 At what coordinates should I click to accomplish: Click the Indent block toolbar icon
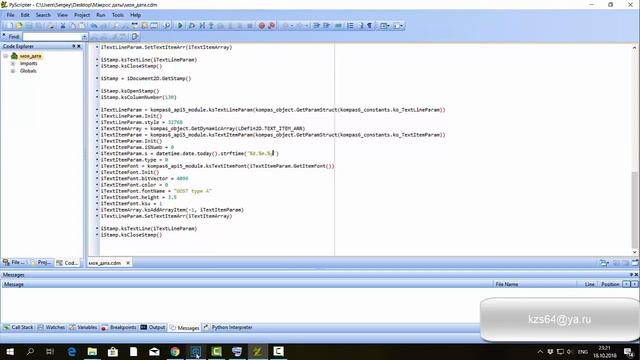click(316, 26)
